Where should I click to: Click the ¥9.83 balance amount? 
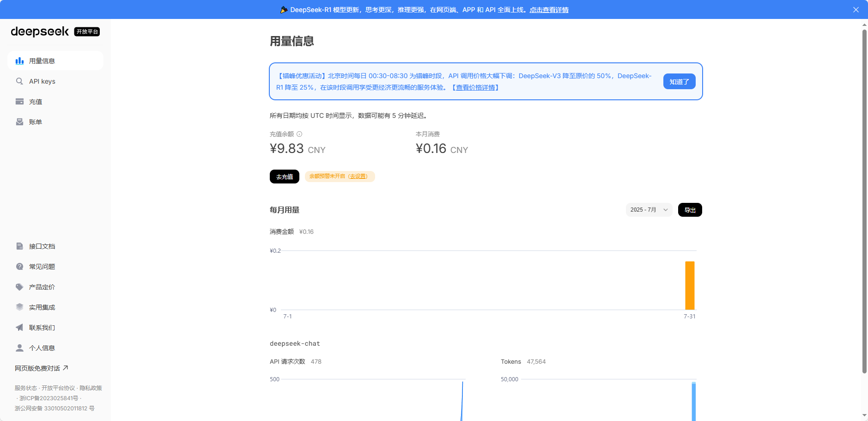pyautogui.click(x=287, y=149)
